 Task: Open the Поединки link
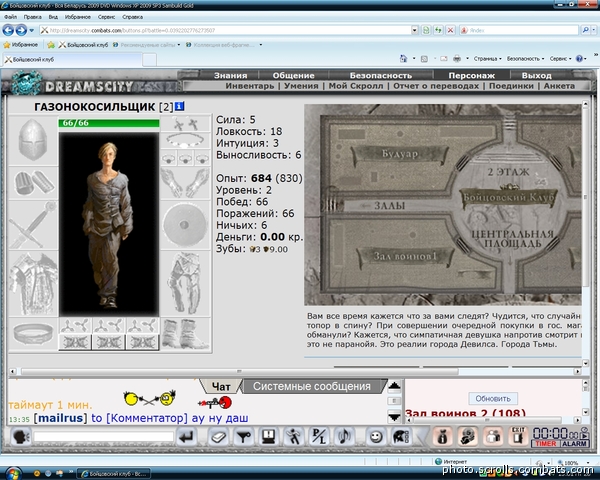[x=511, y=86]
